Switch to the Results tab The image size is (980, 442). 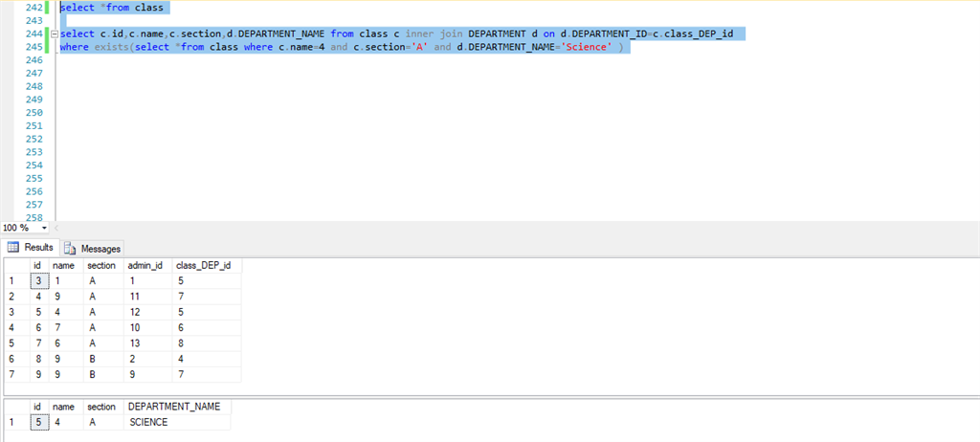pyautogui.click(x=31, y=248)
